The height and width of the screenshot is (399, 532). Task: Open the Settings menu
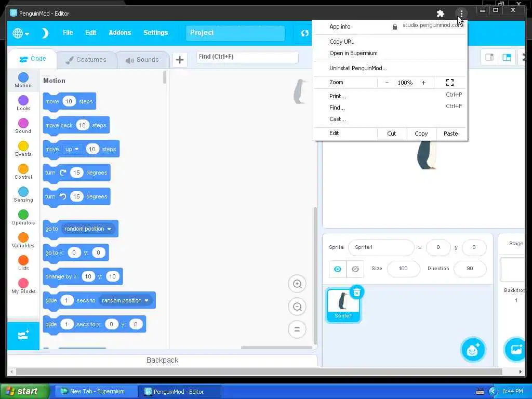(x=156, y=33)
